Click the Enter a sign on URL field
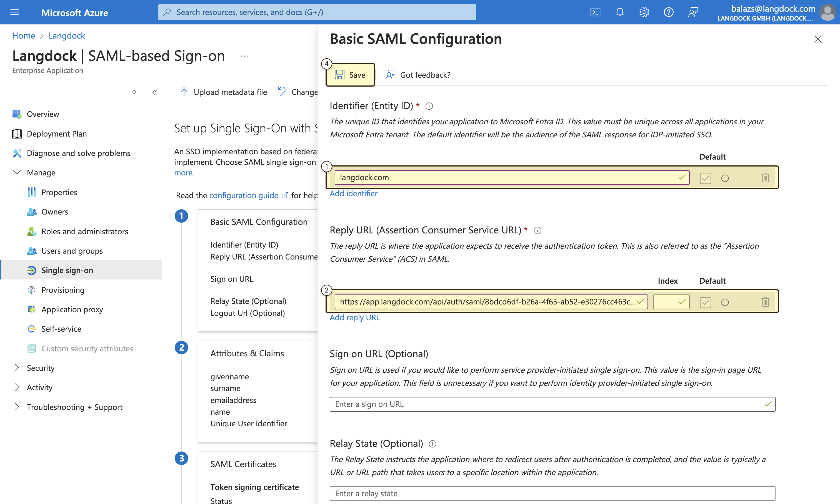Screen dimensions: 840x504 click(552, 404)
